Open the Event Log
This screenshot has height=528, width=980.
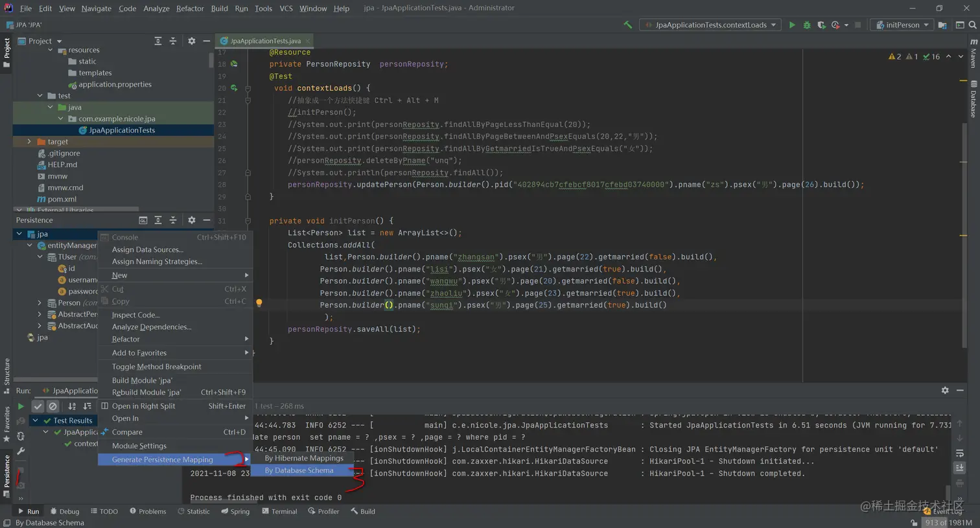tap(942, 511)
